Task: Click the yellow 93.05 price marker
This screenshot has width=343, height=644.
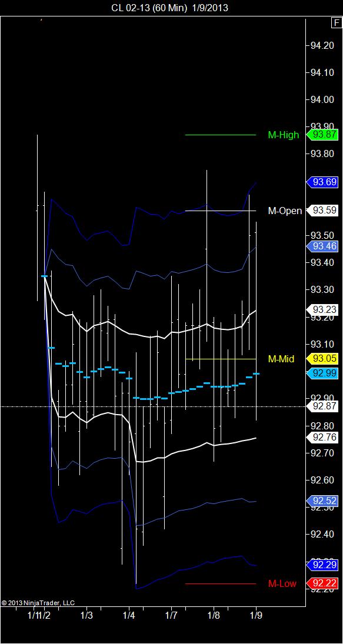Action: pos(322,359)
